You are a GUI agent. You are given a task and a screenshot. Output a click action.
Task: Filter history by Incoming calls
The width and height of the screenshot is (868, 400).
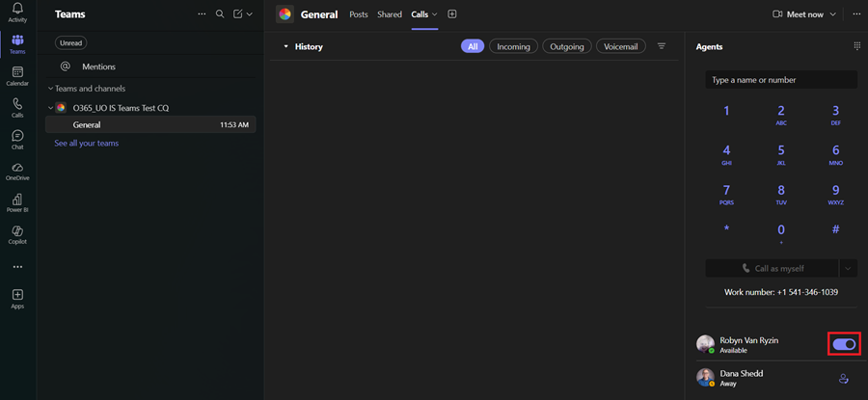513,47
